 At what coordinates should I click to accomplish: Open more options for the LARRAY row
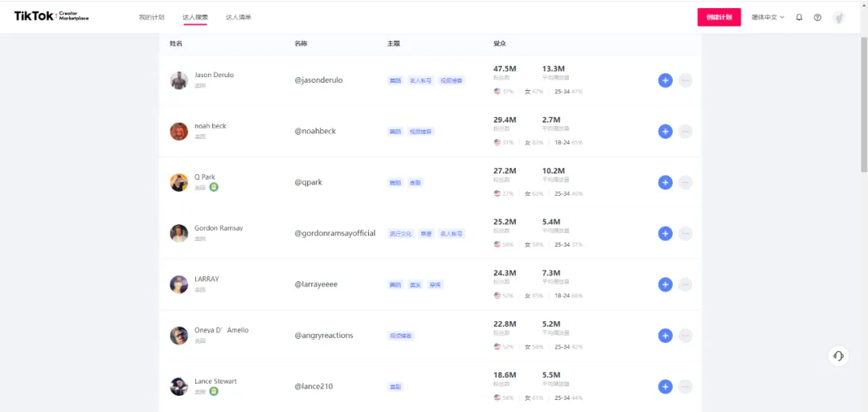coord(686,285)
